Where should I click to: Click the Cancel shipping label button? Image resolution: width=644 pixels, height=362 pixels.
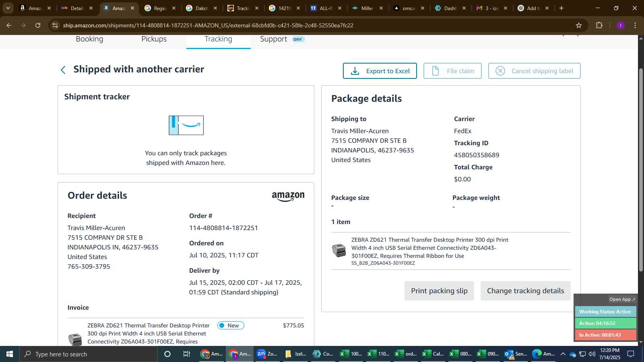pyautogui.click(x=534, y=71)
